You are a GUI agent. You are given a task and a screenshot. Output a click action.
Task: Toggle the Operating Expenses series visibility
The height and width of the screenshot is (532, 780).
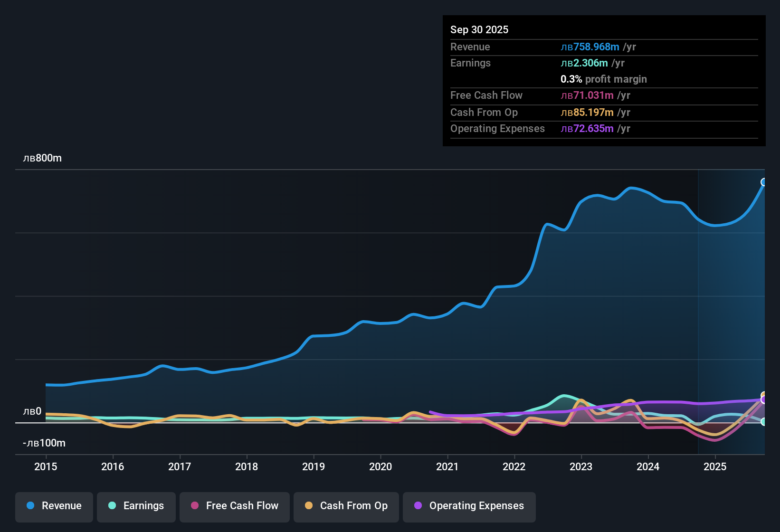coord(469,506)
